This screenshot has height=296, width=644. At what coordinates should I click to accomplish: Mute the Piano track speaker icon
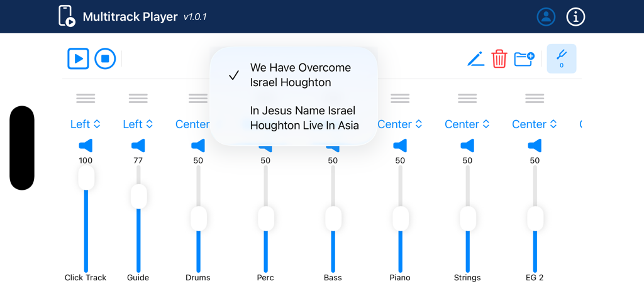[400, 145]
